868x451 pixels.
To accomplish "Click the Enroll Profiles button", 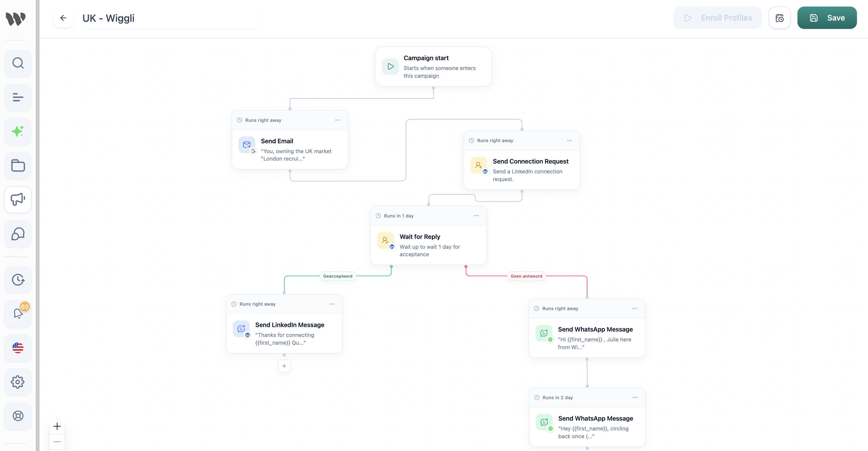I will (x=717, y=18).
